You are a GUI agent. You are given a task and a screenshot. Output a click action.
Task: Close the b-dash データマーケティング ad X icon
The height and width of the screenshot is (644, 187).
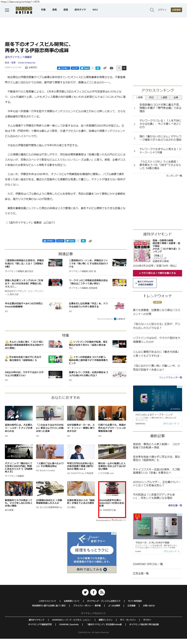click(x=181, y=515)
